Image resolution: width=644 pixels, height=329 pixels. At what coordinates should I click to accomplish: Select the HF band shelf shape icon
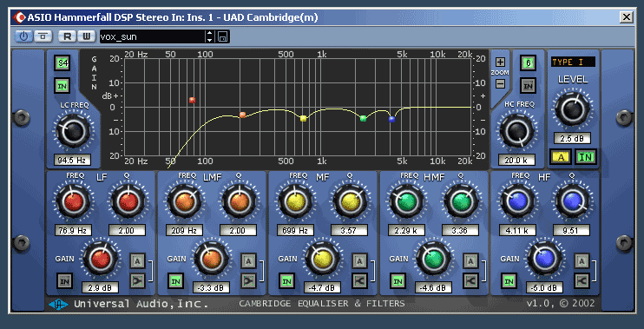pos(582,281)
